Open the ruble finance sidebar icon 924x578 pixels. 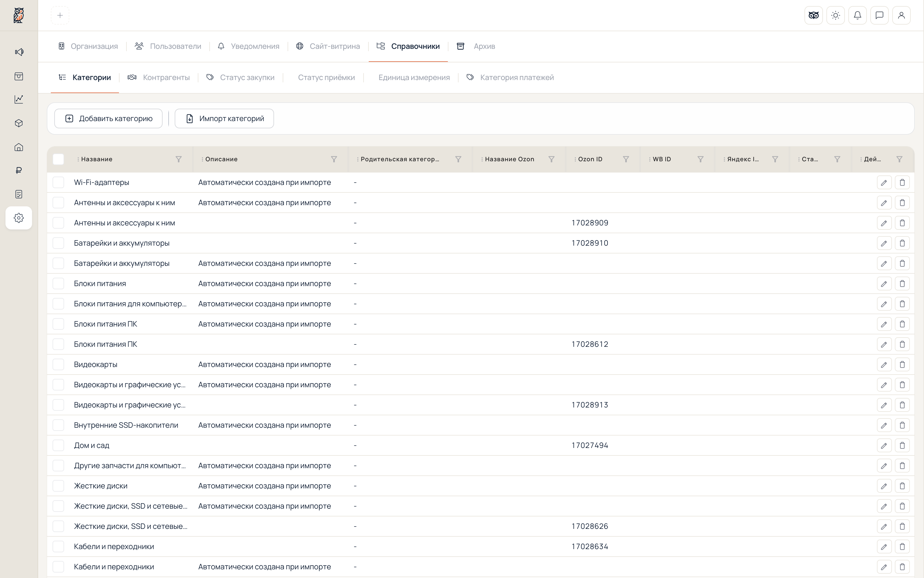19,171
